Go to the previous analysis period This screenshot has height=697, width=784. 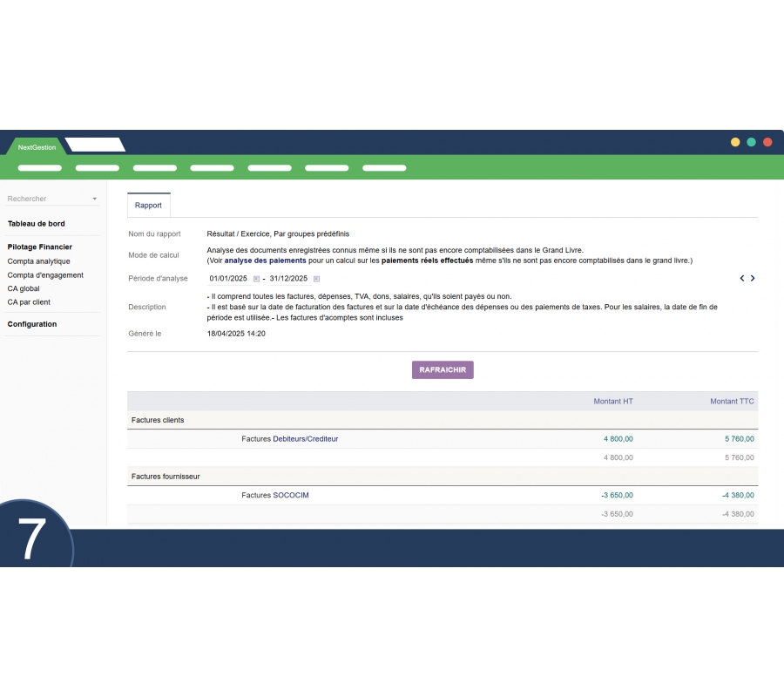[742, 279]
